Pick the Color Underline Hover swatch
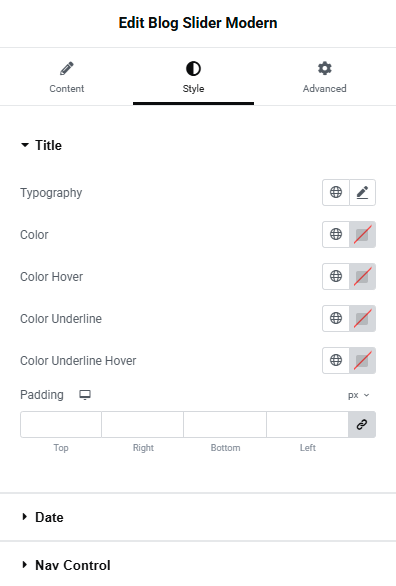396x586 pixels. 362,360
